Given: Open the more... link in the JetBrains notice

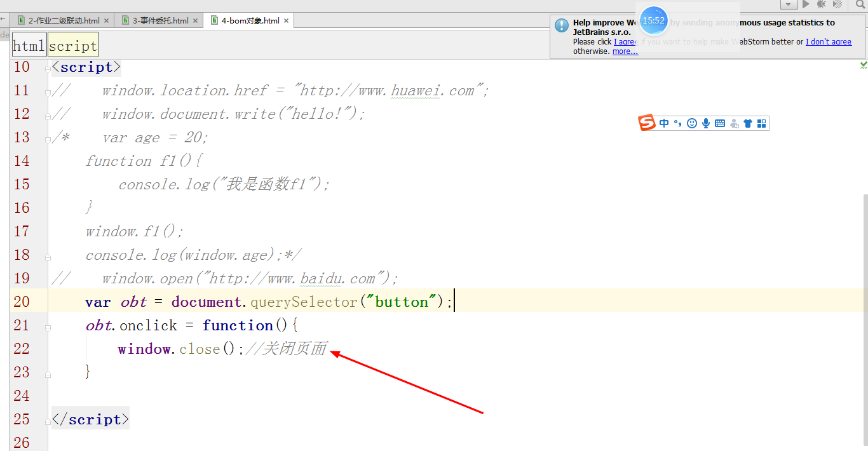Looking at the screenshot, I should (625, 51).
